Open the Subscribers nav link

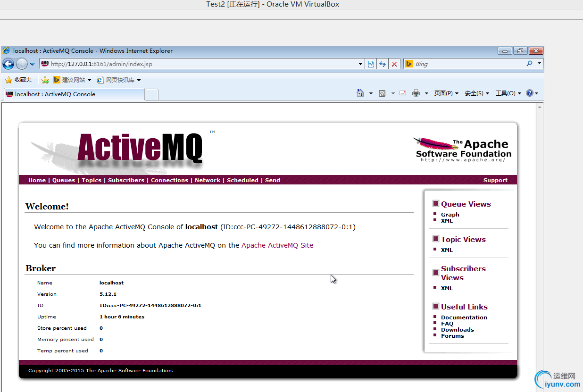(x=126, y=180)
